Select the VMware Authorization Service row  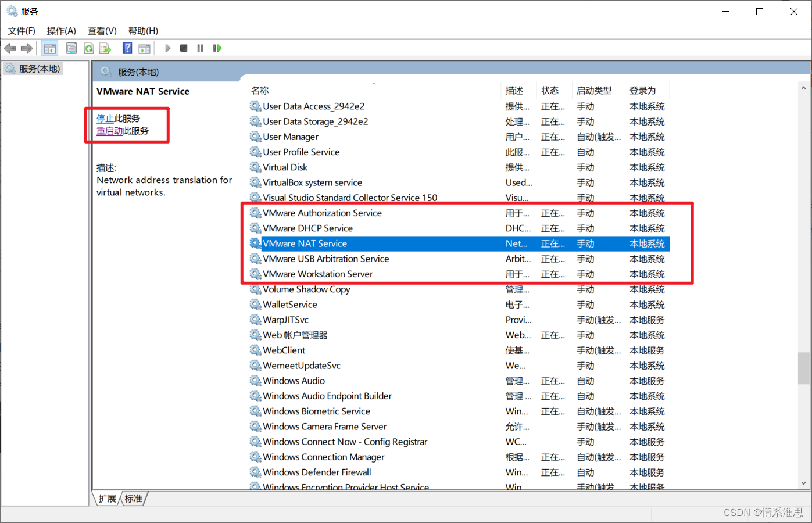click(459, 213)
